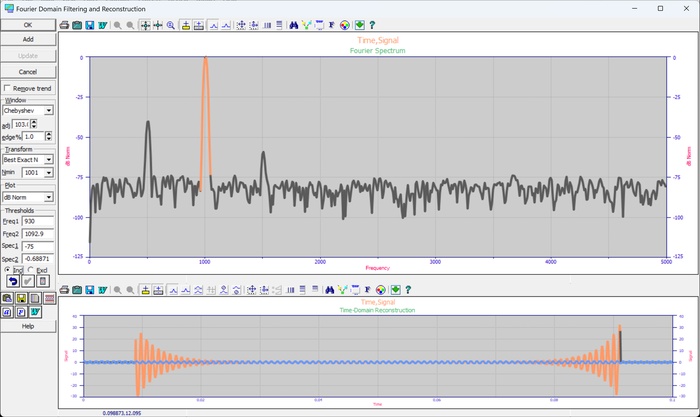
Task: Click the adj spinner arrows beside 103
Action: click(x=33, y=124)
